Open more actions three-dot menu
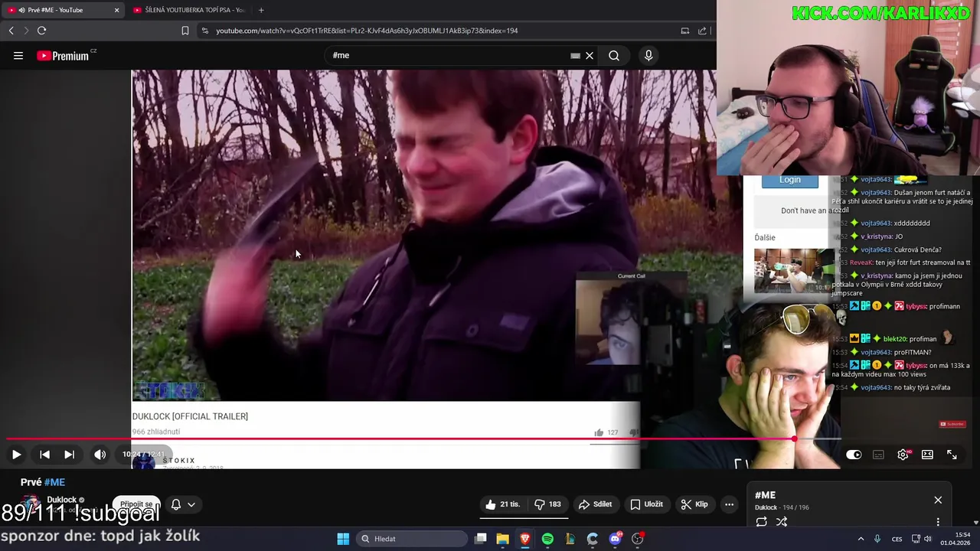This screenshot has width=980, height=551. (729, 504)
